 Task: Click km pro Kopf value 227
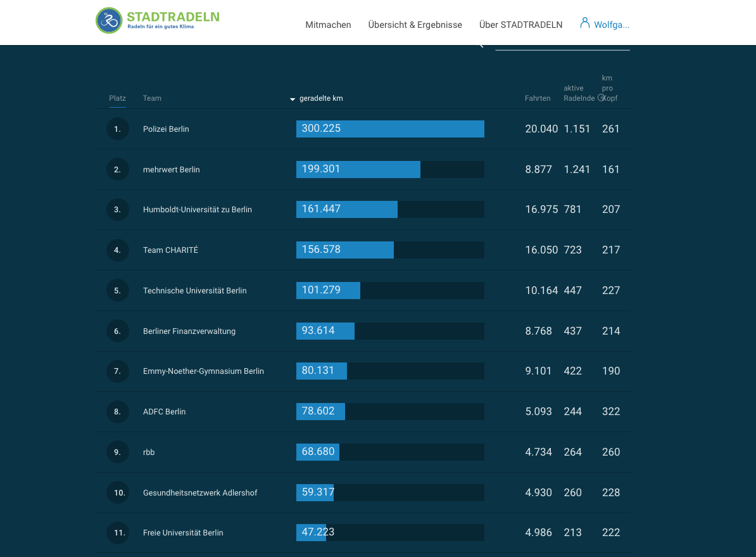[x=611, y=291]
